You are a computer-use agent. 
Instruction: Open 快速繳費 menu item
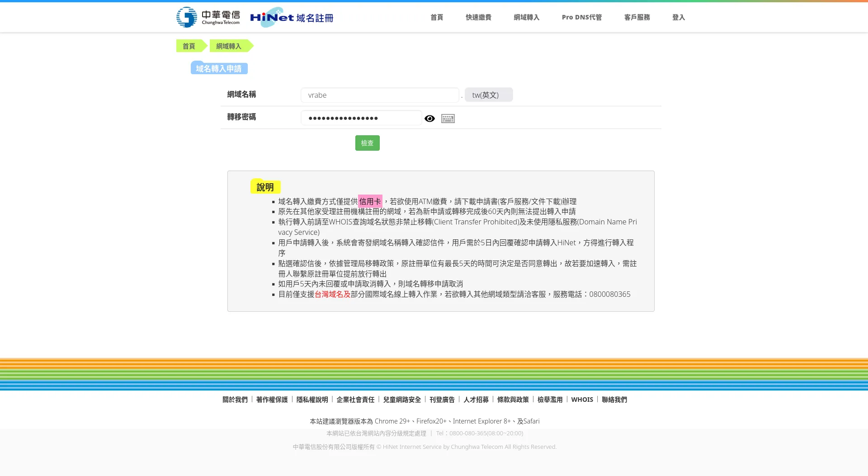point(478,17)
